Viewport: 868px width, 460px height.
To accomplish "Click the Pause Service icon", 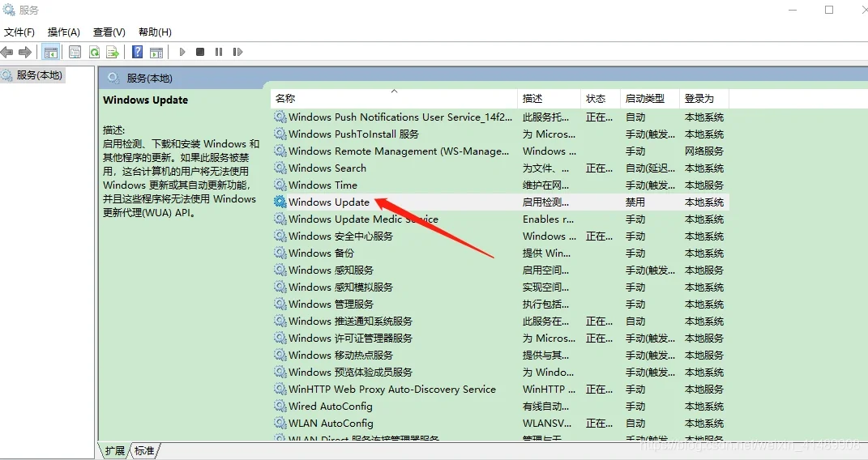I will coord(219,52).
